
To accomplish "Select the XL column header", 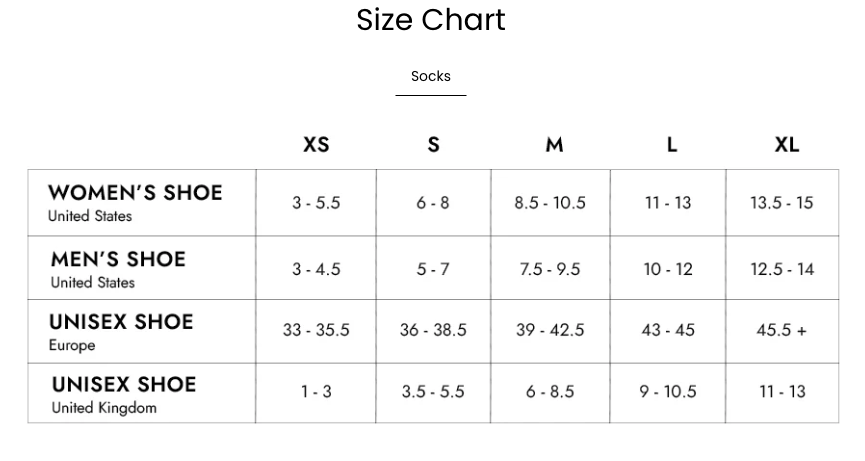I will (787, 145).
